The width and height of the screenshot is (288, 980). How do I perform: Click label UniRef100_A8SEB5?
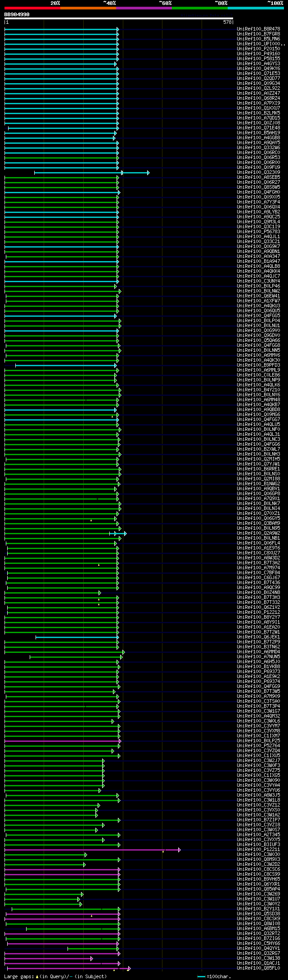pos(258,177)
